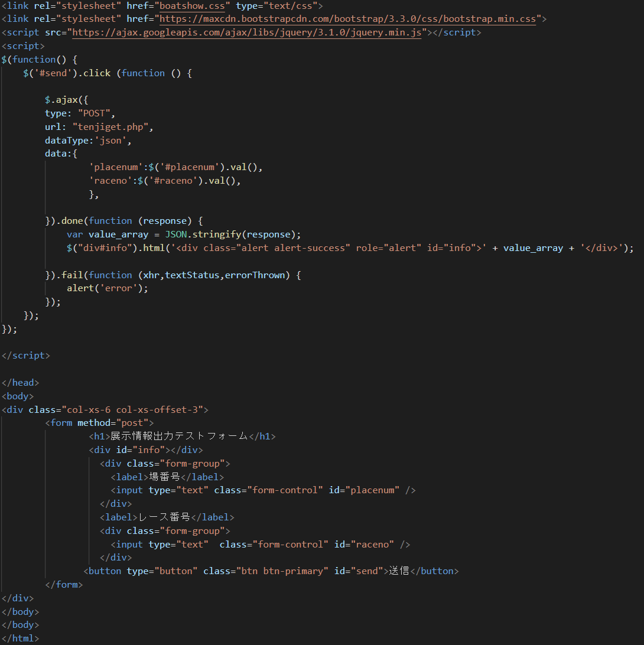Follow the bootstrap.min.css CDN URL
The height and width of the screenshot is (645, 644).
click(x=348, y=19)
